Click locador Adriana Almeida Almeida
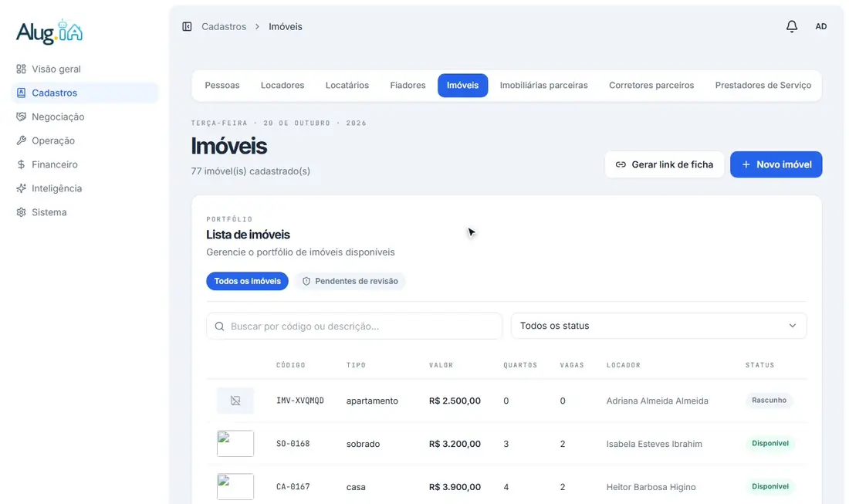The image size is (849, 504). (658, 401)
